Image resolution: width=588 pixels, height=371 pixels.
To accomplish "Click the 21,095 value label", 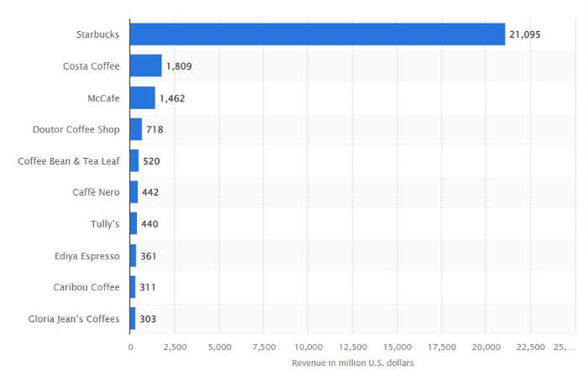I will pos(525,35).
